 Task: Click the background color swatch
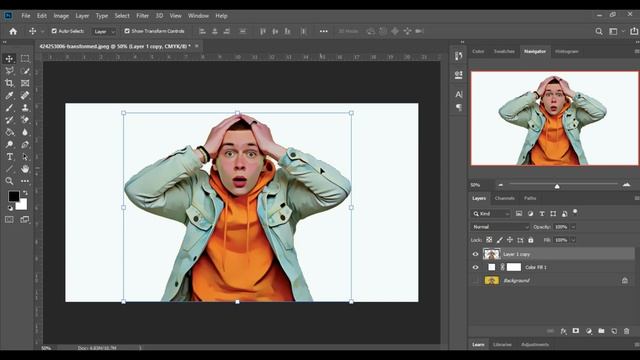[23, 205]
